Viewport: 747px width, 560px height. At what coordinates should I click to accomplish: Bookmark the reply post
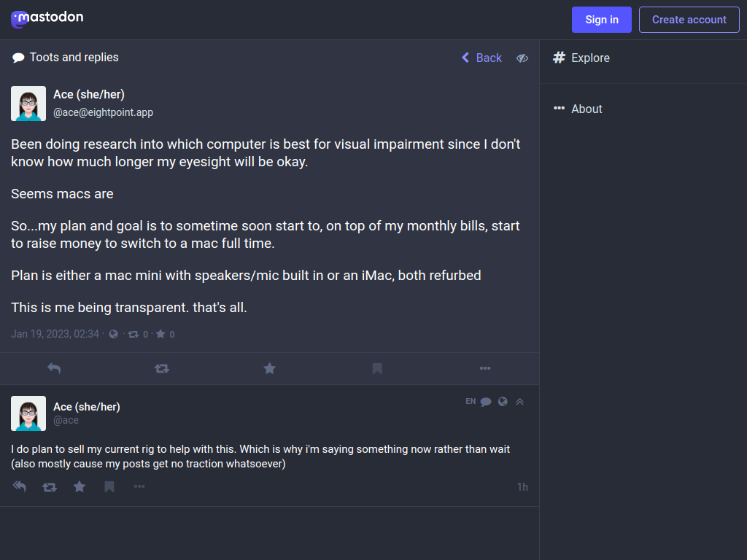[109, 486]
